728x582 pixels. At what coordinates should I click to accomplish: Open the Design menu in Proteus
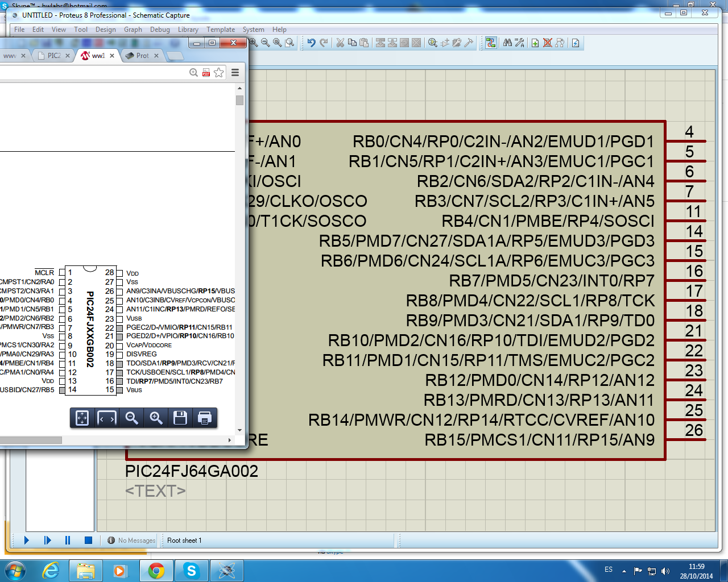click(106, 30)
